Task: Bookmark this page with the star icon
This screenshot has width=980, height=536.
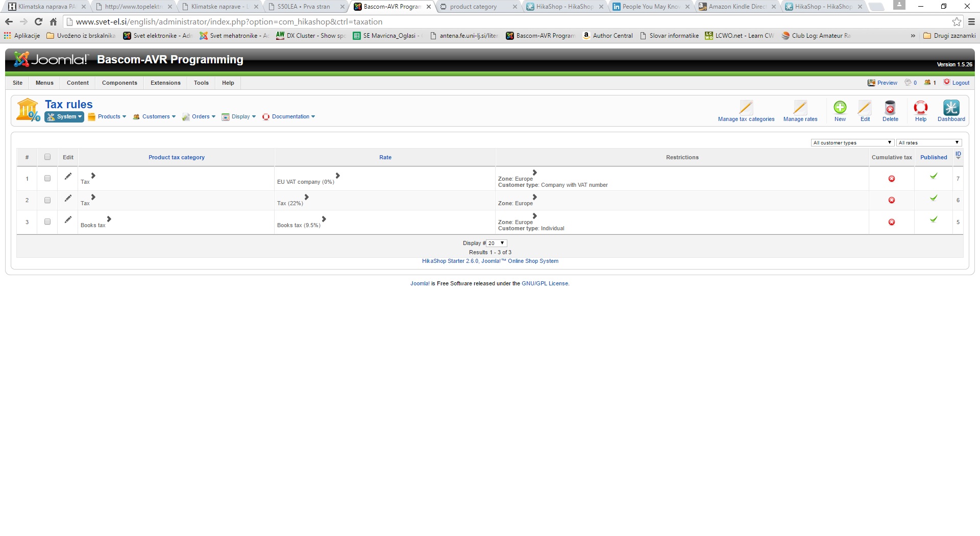Action: click(x=957, y=22)
